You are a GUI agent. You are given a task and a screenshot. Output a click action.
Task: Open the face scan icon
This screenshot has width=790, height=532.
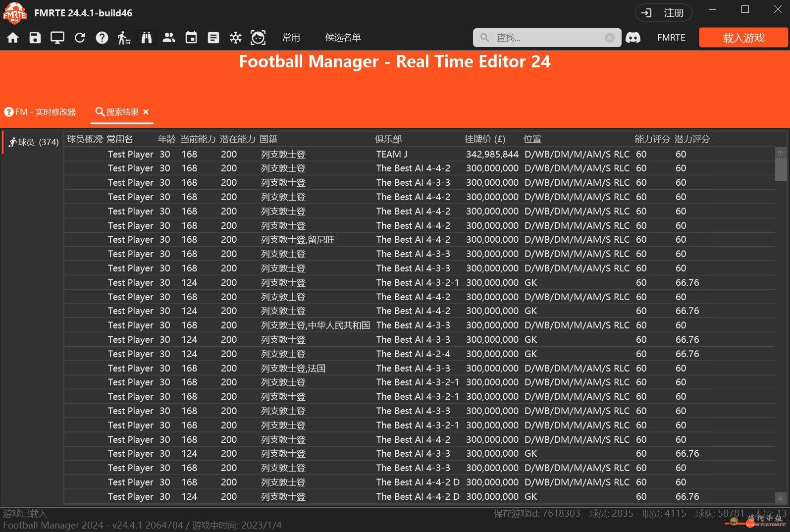coord(258,38)
